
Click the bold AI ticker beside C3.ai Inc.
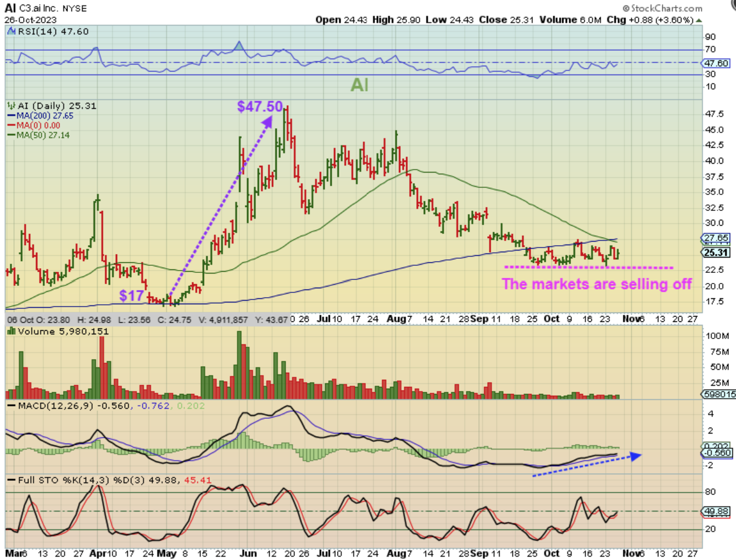[10, 9]
